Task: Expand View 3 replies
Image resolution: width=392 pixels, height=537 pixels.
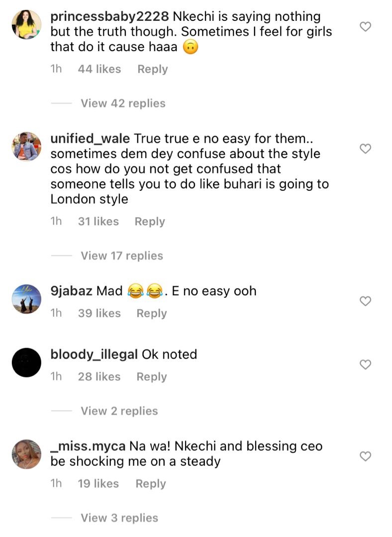Action: 119,518
